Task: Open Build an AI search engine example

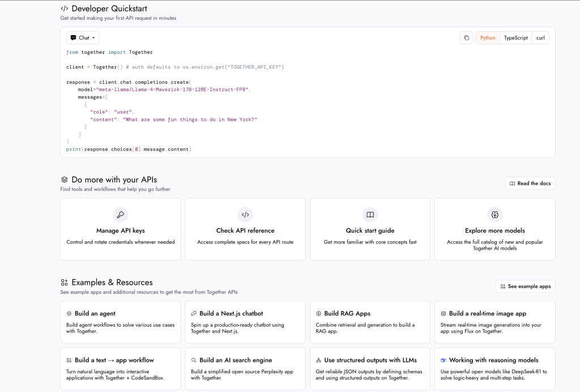Action: [245, 369]
